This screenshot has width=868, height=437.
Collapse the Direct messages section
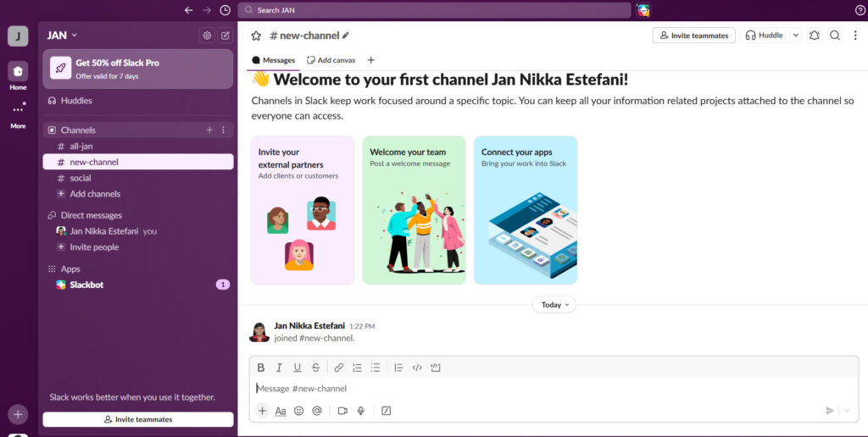point(92,215)
